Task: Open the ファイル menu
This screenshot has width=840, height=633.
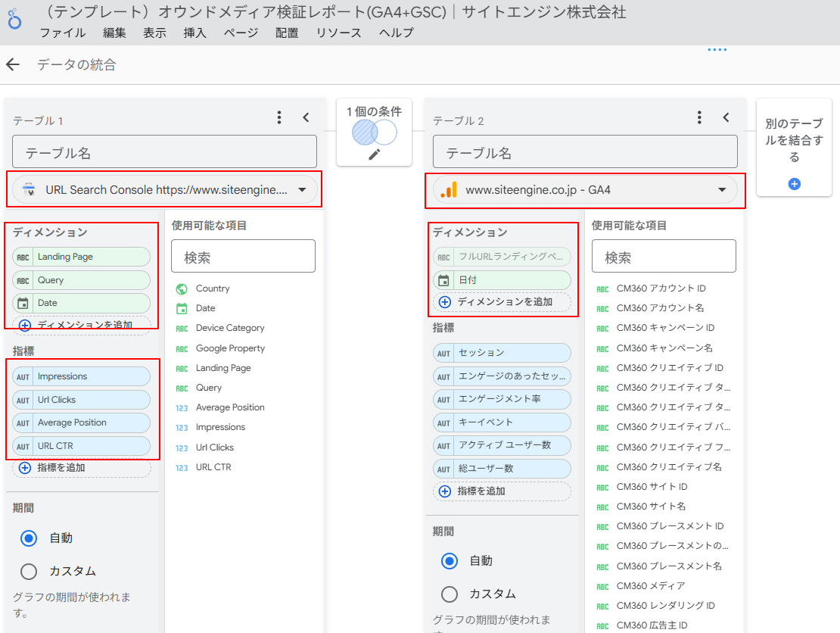Action: pyautogui.click(x=63, y=33)
